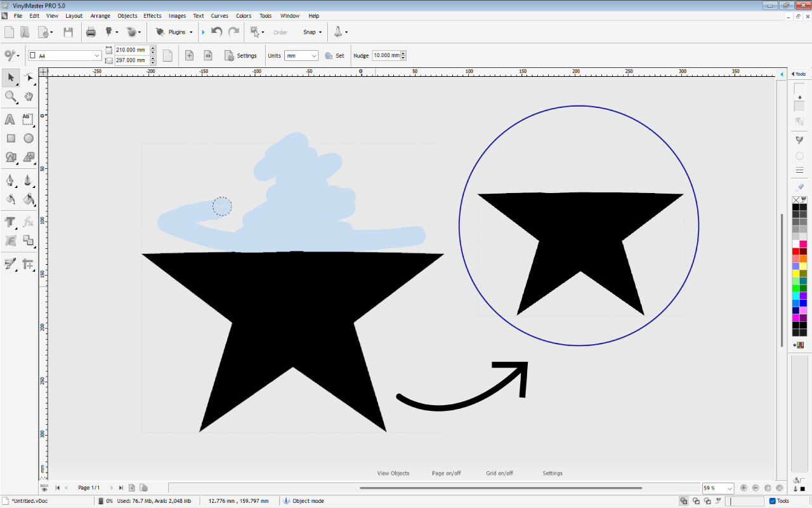Select the Bezier pen drawing tool
812x508 pixels.
10,181
